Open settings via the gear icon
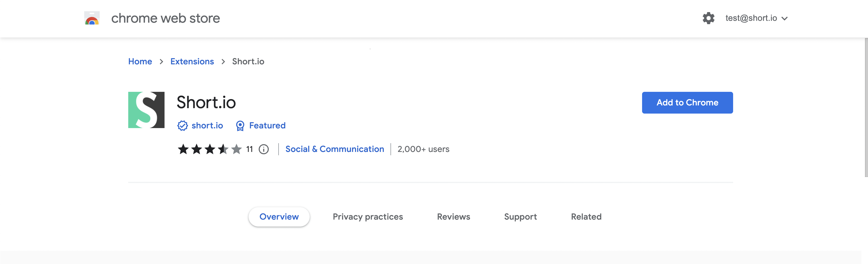This screenshot has height=264, width=868. pyautogui.click(x=708, y=18)
